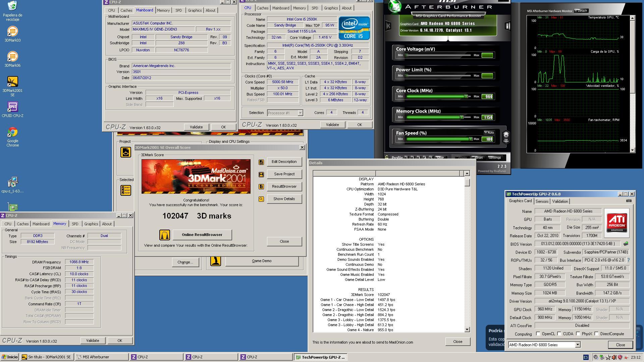Click Detach on Afterburner Hardware Monitor
The width and height of the screenshot is (644, 362).
coord(581,11)
